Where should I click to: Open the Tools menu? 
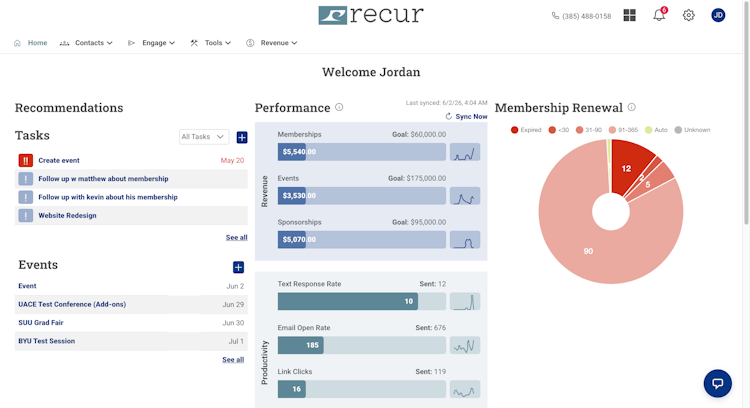(210, 43)
